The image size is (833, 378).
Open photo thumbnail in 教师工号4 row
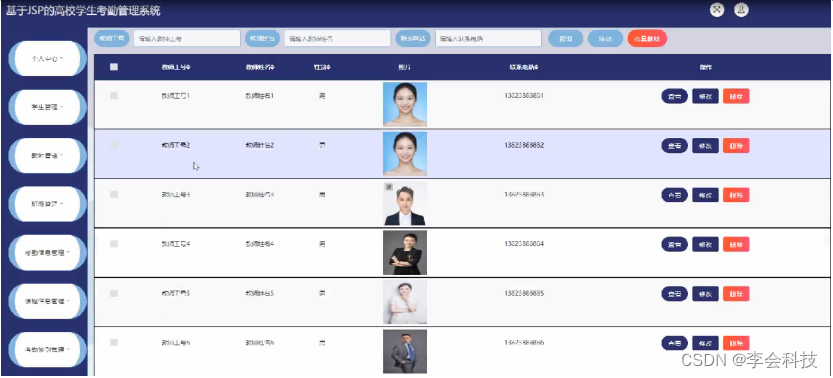[x=405, y=253]
